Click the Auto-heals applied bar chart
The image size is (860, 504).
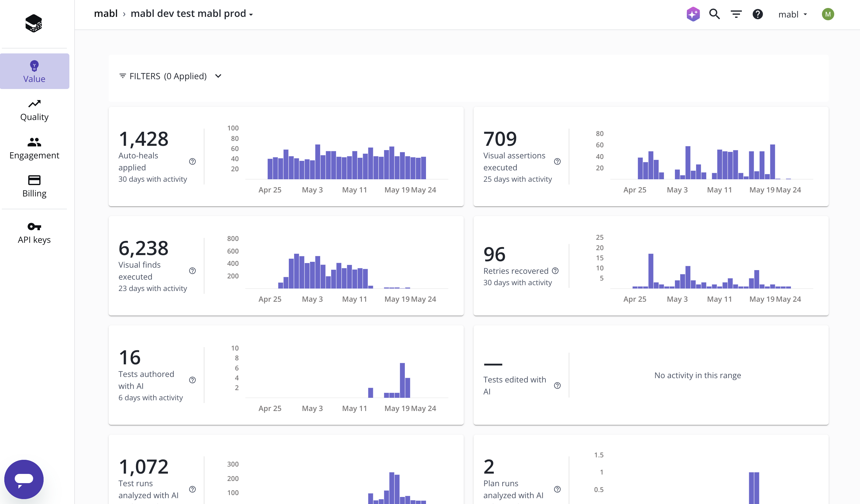pyautogui.click(x=347, y=161)
